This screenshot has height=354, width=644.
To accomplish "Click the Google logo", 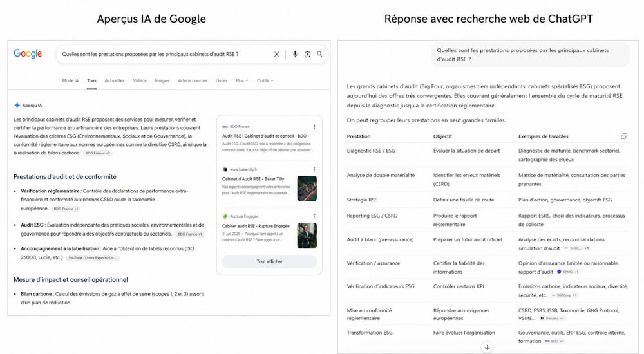I will (x=28, y=54).
